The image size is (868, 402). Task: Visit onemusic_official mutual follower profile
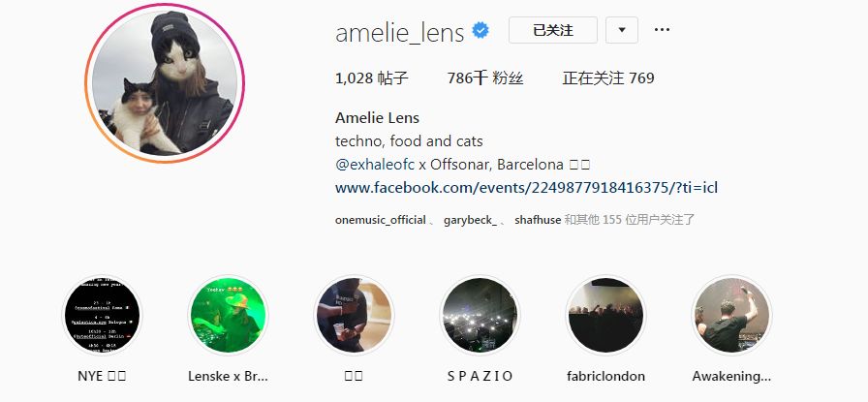(x=381, y=220)
